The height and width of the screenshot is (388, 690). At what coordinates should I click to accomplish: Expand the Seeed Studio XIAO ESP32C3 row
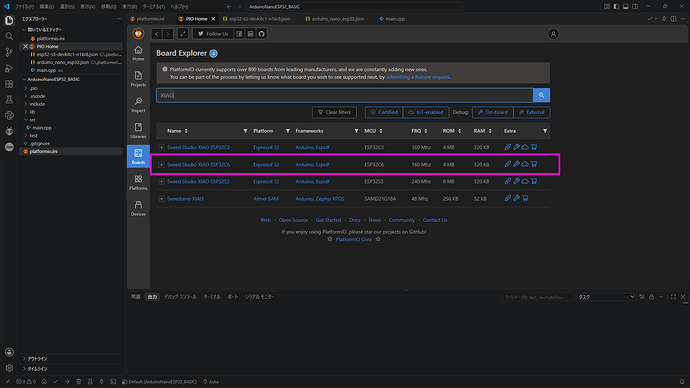tap(161, 147)
